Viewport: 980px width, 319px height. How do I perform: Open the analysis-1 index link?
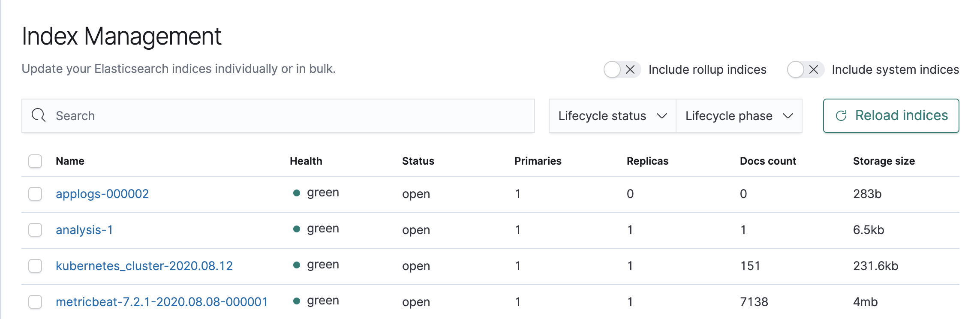coord(84,230)
